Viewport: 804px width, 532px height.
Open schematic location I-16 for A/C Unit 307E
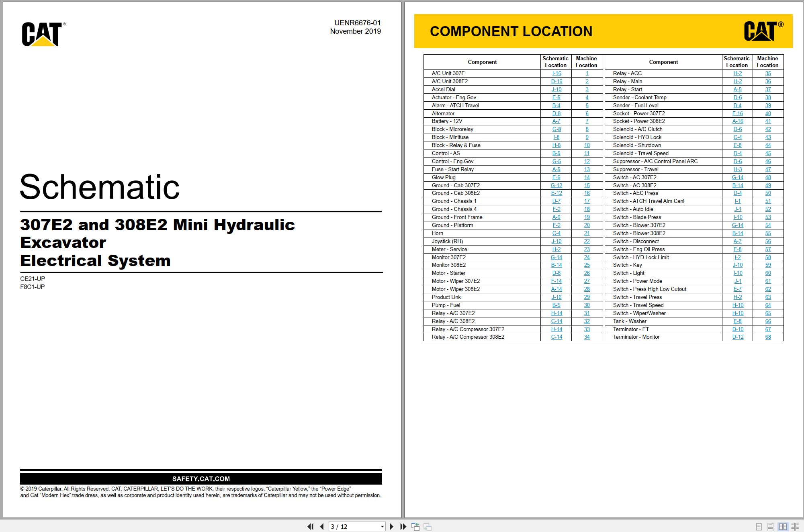556,73
